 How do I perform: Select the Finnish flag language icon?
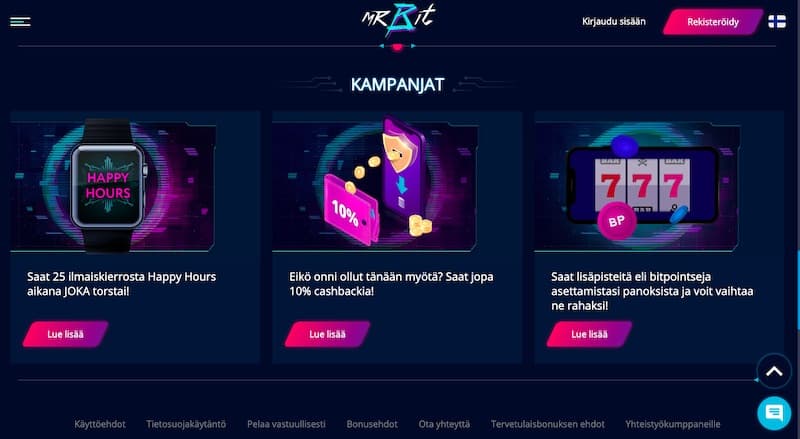(777, 21)
